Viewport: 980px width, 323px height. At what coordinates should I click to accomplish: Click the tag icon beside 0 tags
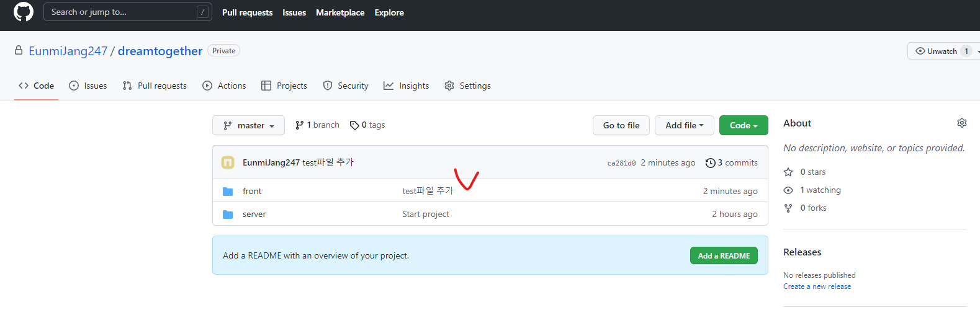pos(354,125)
